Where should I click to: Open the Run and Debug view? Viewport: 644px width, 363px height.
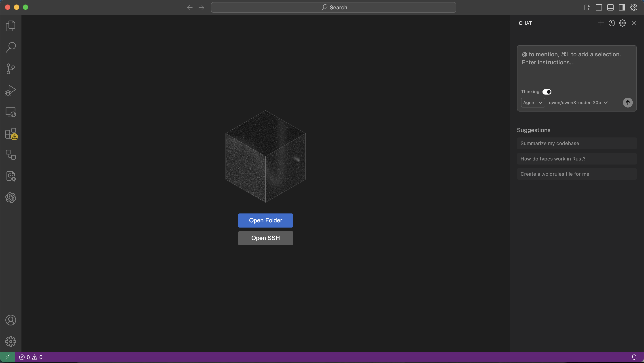(x=11, y=90)
